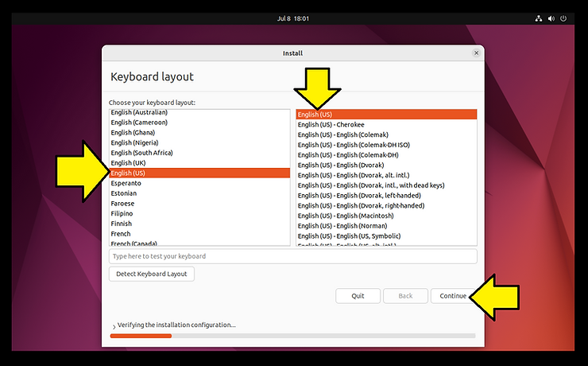Image resolution: width=588 pixels, height=366 pixels.
Task: Select English (Nigeria) in layout list
Action: (199, 142)
